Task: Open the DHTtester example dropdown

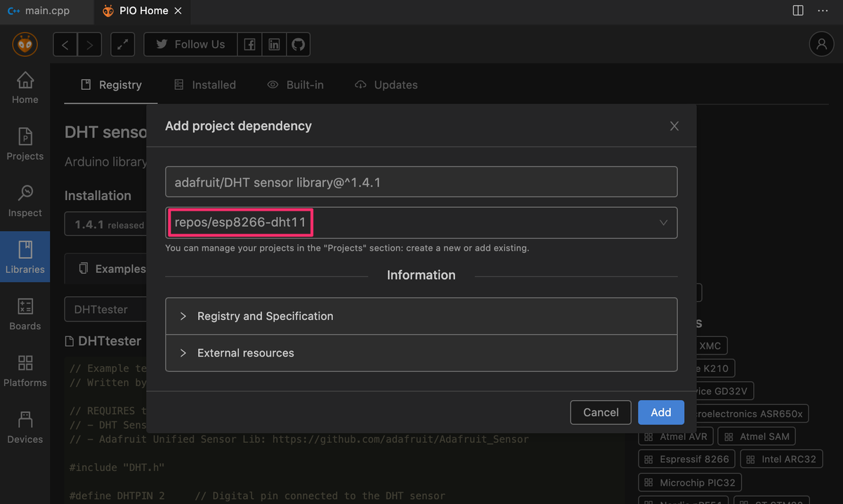Action: click(x=105, y=309)
